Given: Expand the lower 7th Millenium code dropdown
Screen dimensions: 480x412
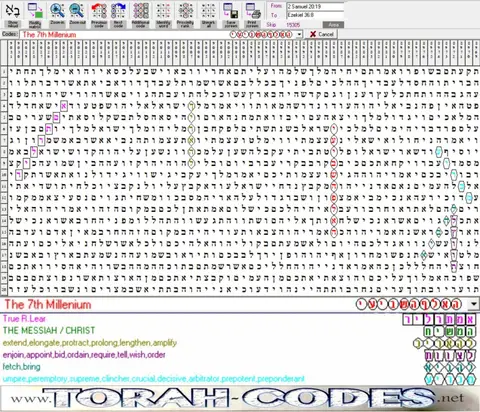Looking at the screenshot, I should click(x=474, y=304).
